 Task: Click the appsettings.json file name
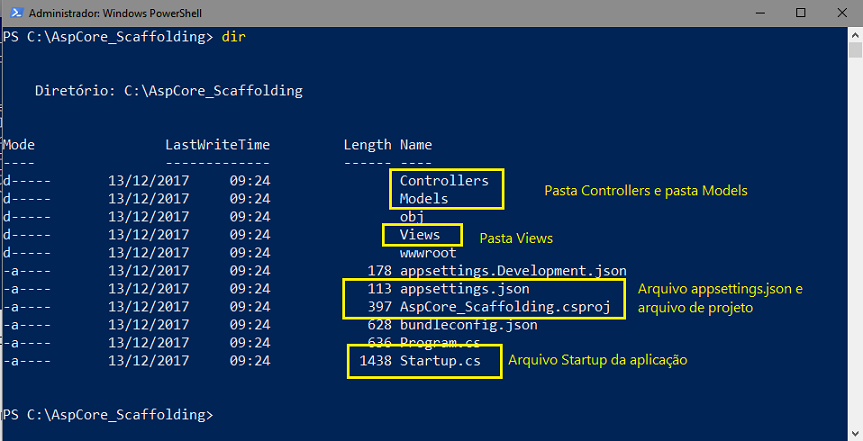coord(465,289)
